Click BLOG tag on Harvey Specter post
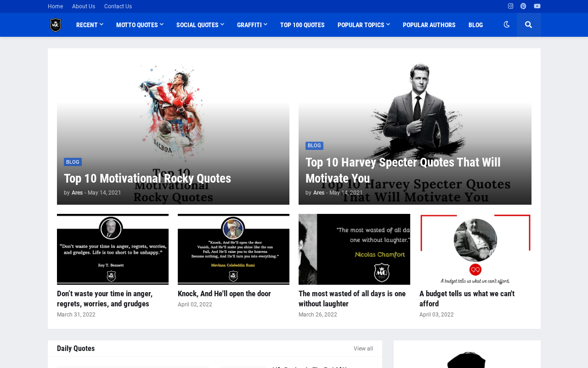This screenshot has width=588, height=368. (314, 146)
